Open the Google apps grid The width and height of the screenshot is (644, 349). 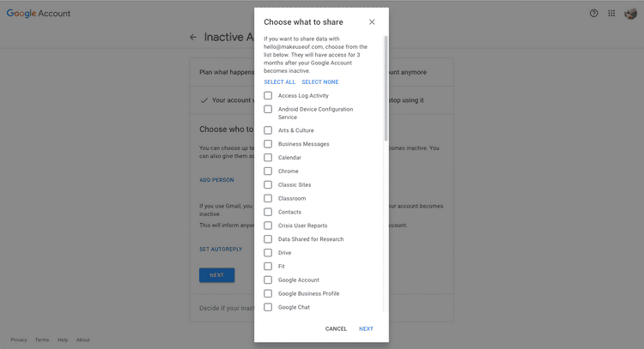[x=611, y=14]
